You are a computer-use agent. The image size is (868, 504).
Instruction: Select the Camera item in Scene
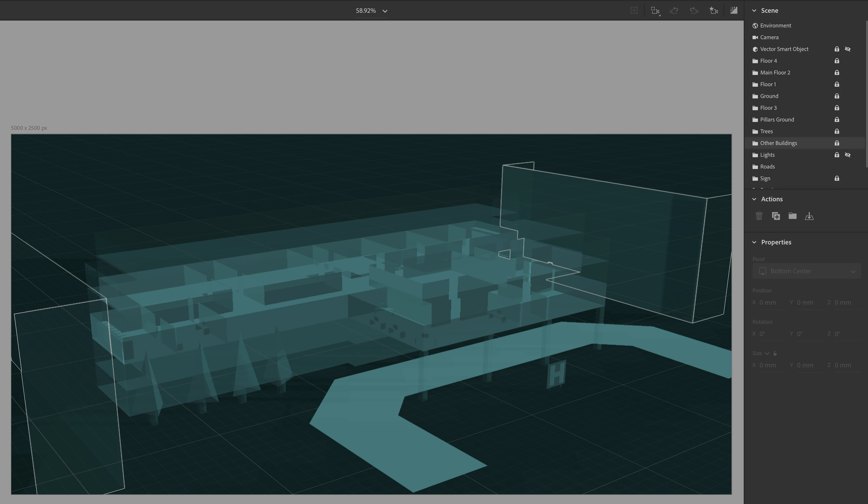click(769, 37)
